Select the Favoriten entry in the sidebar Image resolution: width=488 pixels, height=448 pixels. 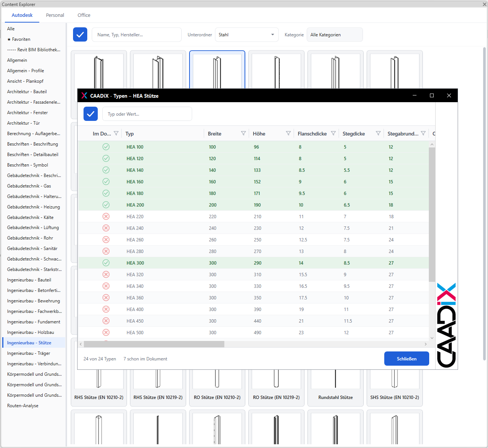34,39
